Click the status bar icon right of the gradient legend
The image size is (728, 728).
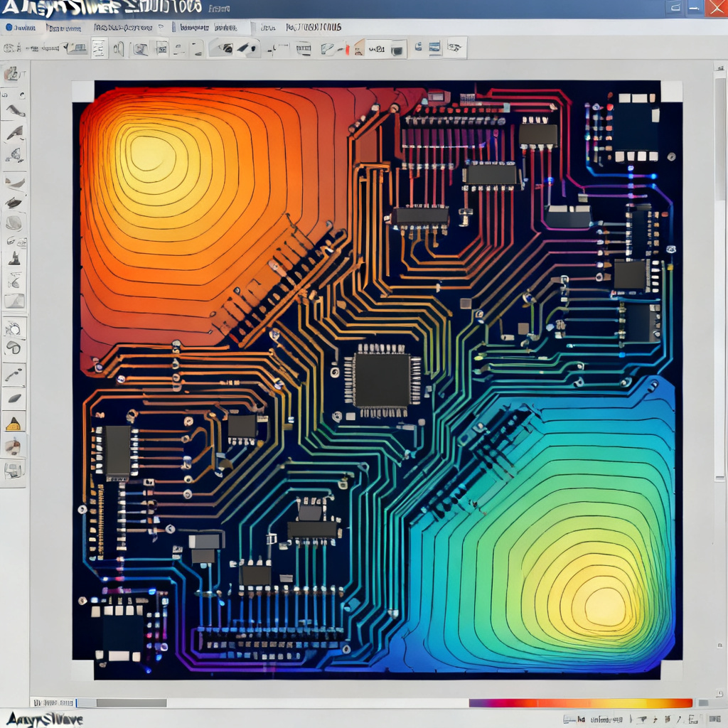coord(703,703)
